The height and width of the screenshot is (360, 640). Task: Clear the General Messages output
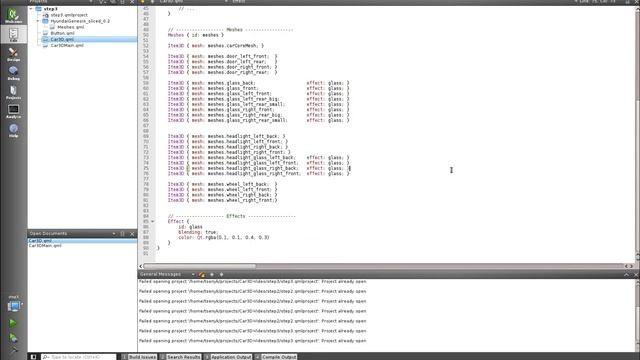(x=202, y=274)
